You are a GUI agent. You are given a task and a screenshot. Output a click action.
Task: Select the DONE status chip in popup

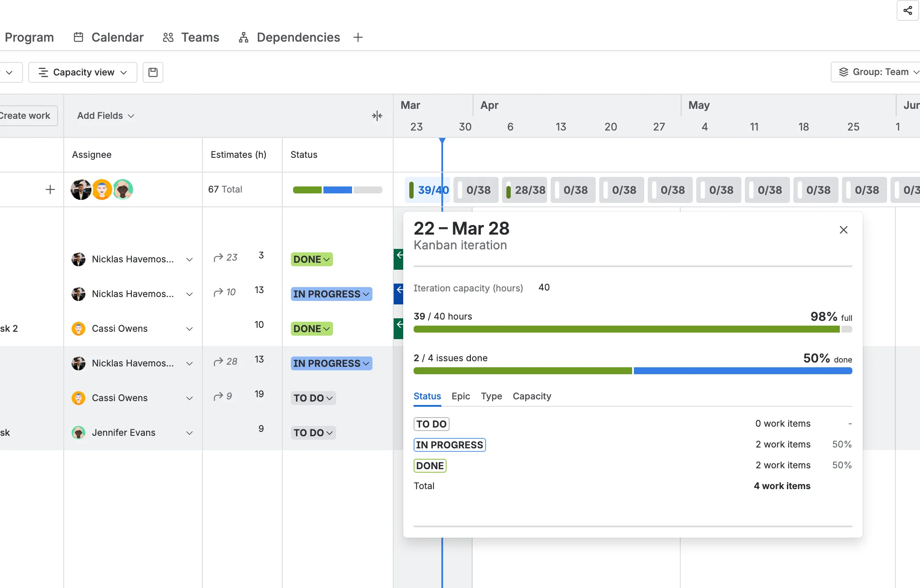(x=430, y=465)
